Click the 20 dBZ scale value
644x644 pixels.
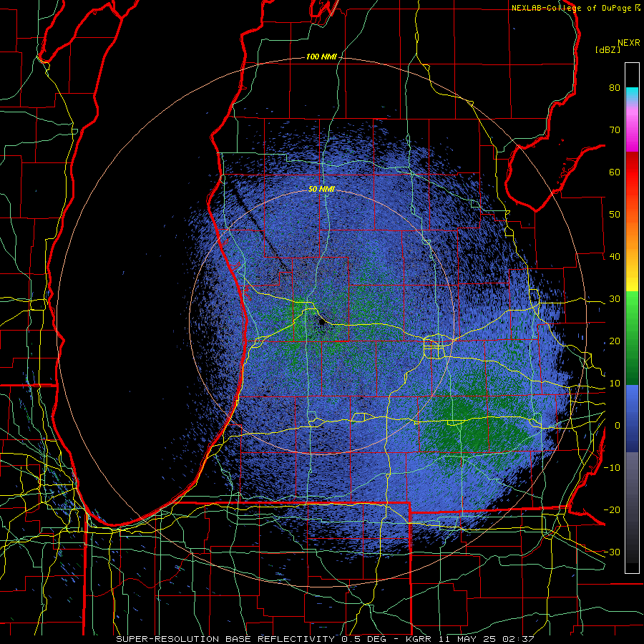pyautogui.click(x=615, y=341)
